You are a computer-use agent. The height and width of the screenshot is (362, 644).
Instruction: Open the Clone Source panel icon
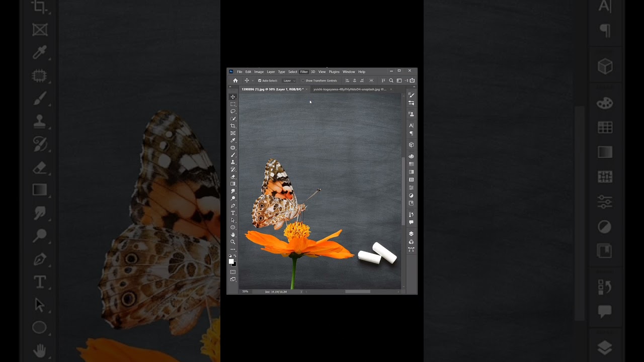[411, 114]
